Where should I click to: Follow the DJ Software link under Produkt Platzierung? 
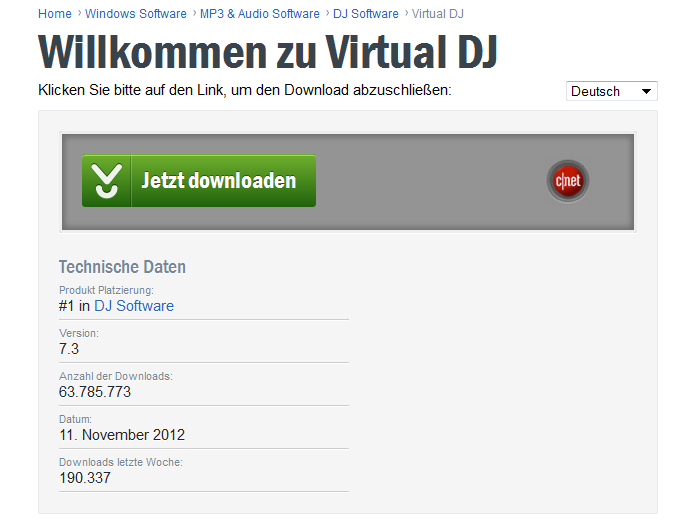pyautogui.click(x=134, y=306)
